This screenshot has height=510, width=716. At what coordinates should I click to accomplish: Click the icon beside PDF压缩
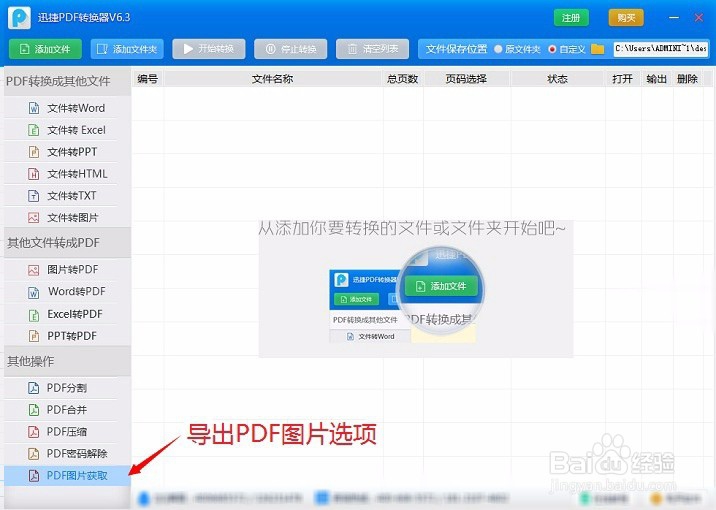tap(34, 431)
